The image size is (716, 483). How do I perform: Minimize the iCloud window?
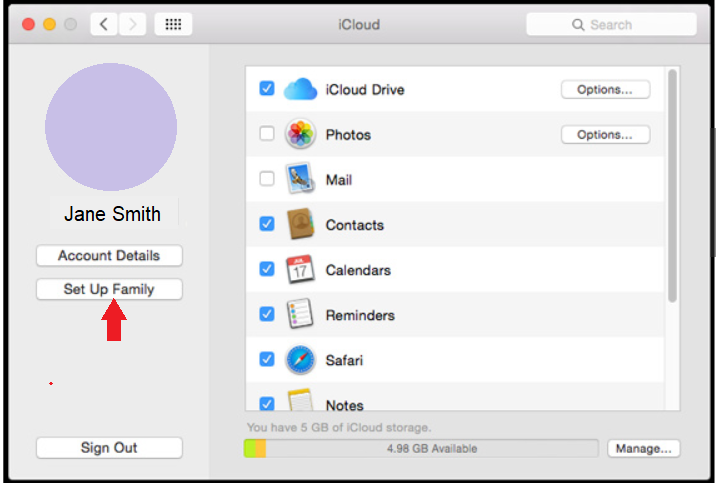(x=49, y=24)
